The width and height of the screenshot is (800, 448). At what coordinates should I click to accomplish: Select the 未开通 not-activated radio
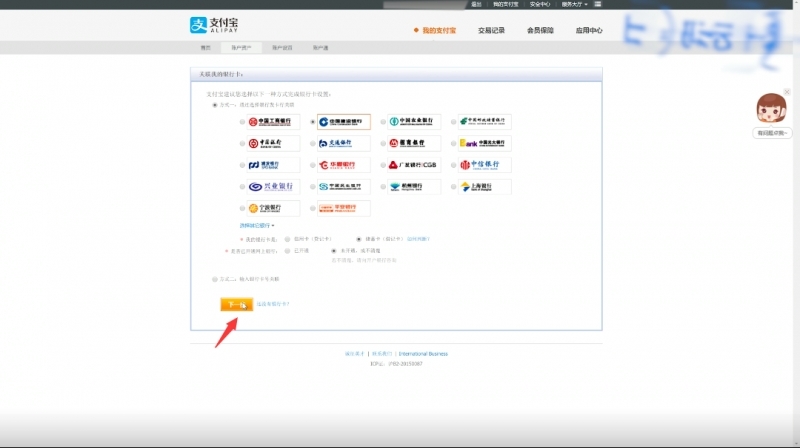334,251
